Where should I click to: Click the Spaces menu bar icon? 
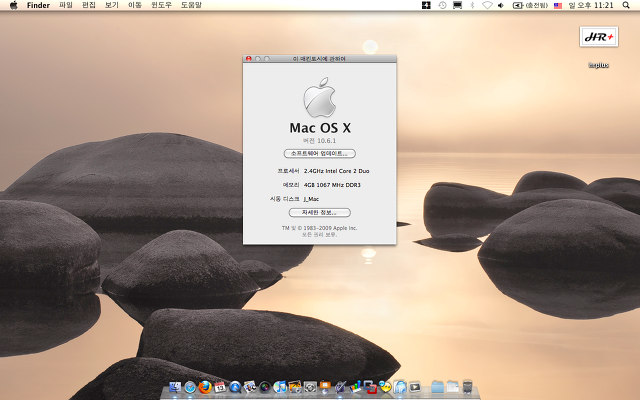pyautogui.click(x=426, y=5)
